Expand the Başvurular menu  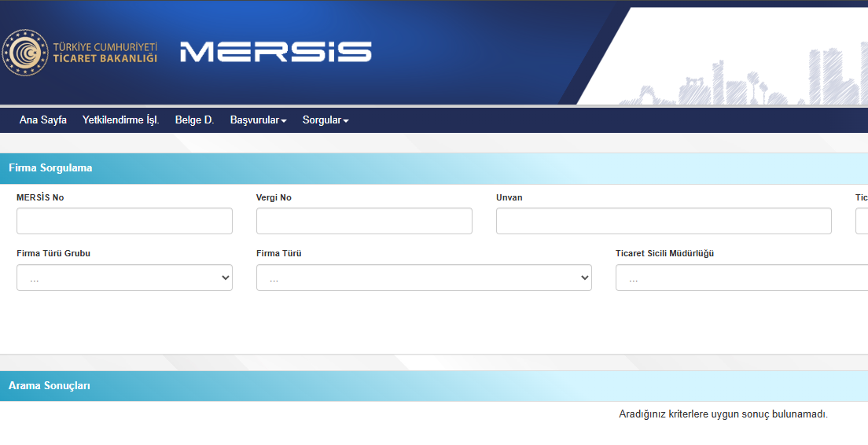pyautogui.click(x=258, y=120)
